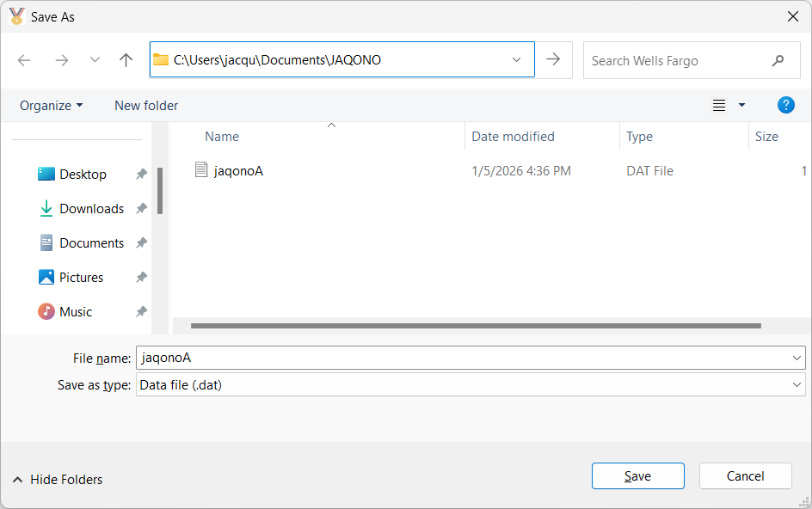The height and width of the screenshot is (509, 812).
Task: Click the DAT File type cell
Action: pos(649,171)
